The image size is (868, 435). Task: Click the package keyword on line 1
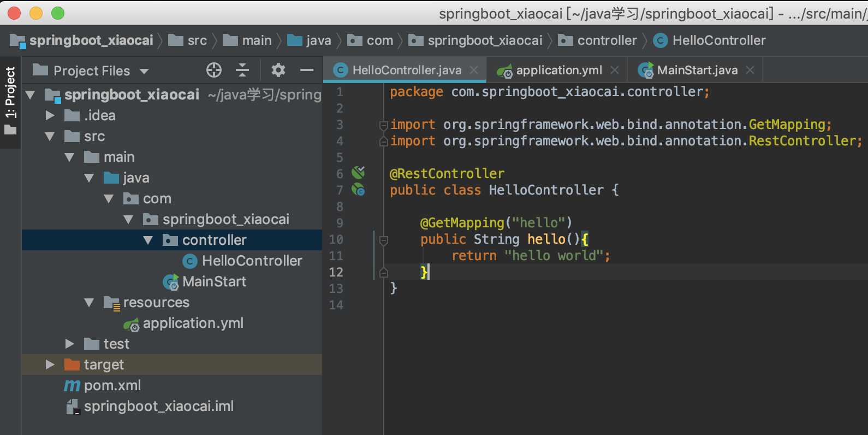click(417, 92)
